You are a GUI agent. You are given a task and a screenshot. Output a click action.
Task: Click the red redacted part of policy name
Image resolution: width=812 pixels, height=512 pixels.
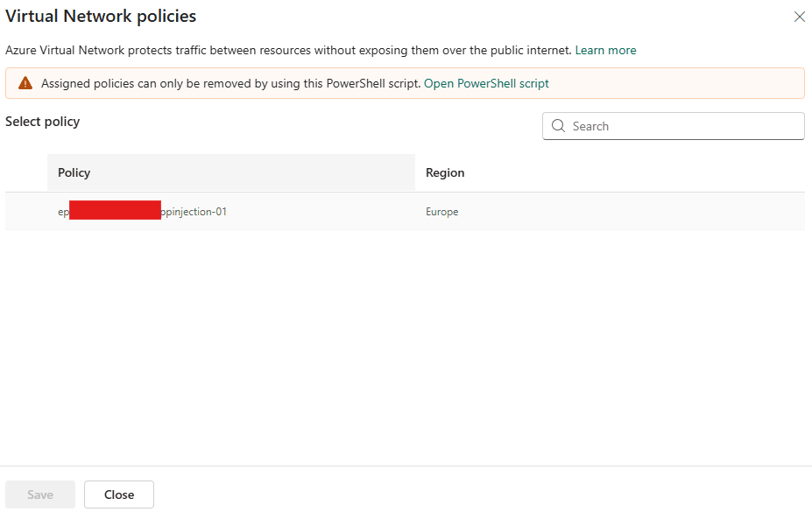(x=115, y=210)
